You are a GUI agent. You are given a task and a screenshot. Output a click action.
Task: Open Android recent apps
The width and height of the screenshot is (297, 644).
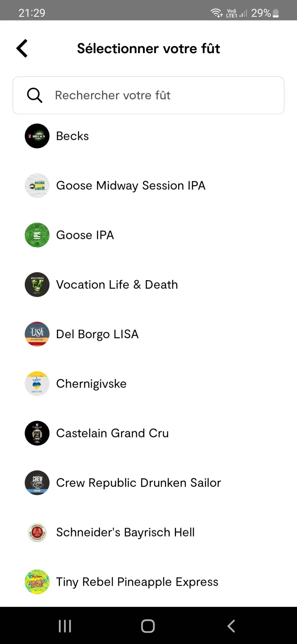tap(65, 626)
